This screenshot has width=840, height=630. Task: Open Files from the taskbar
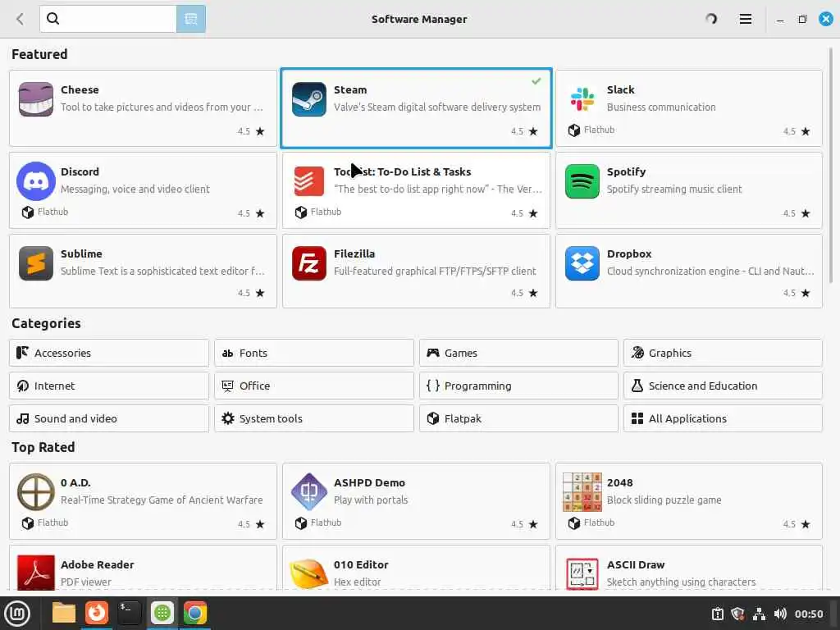[63, 613]
